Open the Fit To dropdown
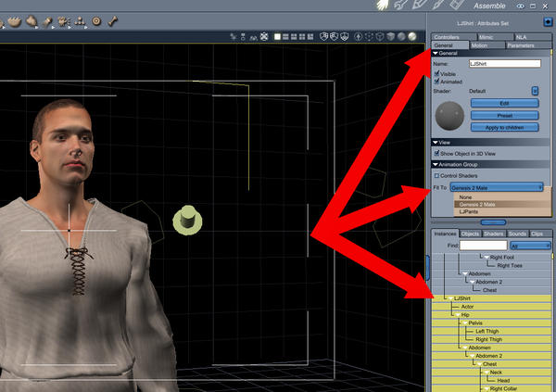 coord(497,187)
